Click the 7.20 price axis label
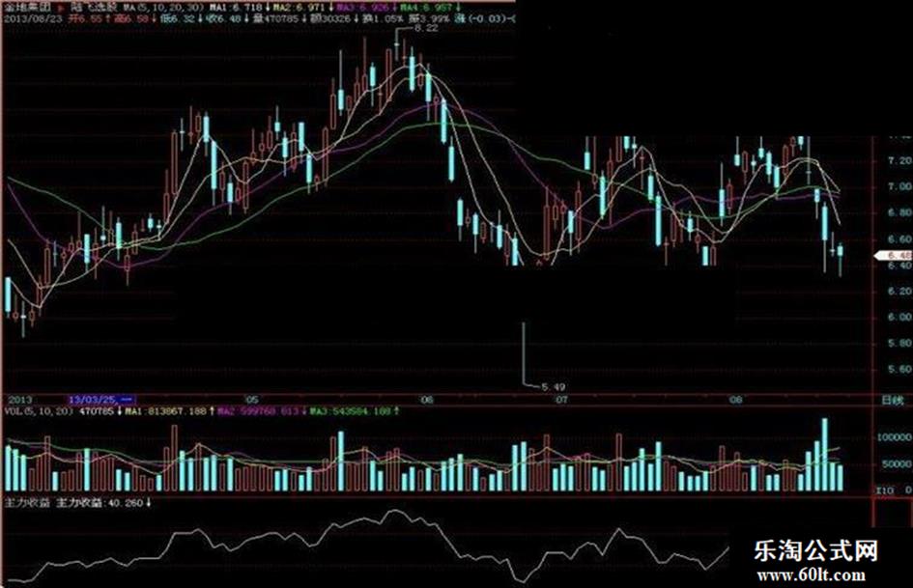This screenshot has width=913, height=588. point(899,160)
